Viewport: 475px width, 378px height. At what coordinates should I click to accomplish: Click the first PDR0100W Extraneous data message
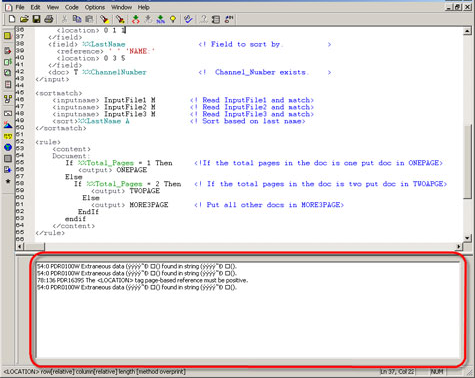[x=137, y=266]
